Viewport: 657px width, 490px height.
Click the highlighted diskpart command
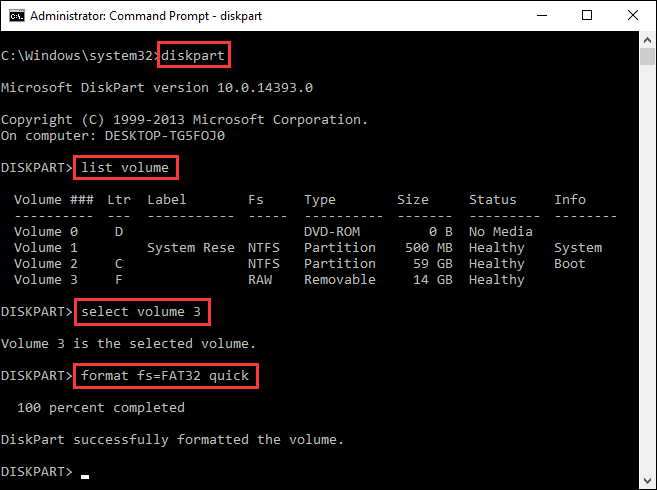(x=193, y=56)
